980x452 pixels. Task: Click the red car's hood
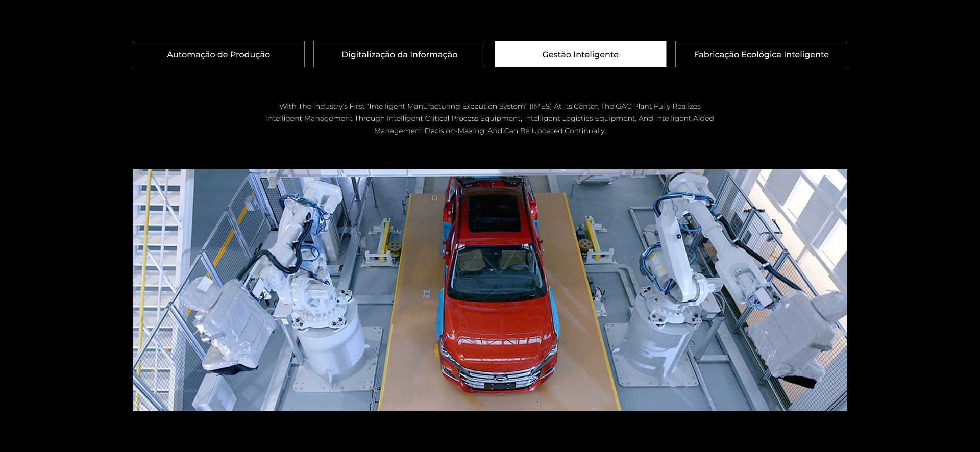pos(496,327)
